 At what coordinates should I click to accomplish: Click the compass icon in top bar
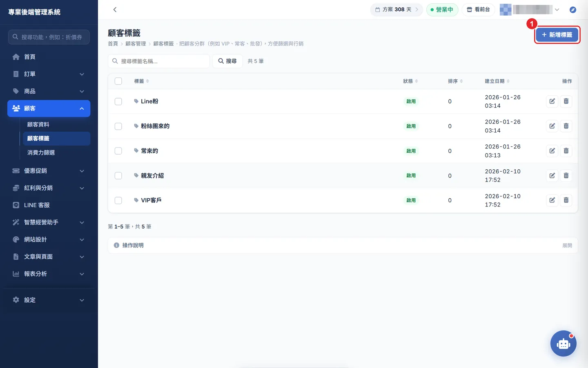click(x=573, y=9)
